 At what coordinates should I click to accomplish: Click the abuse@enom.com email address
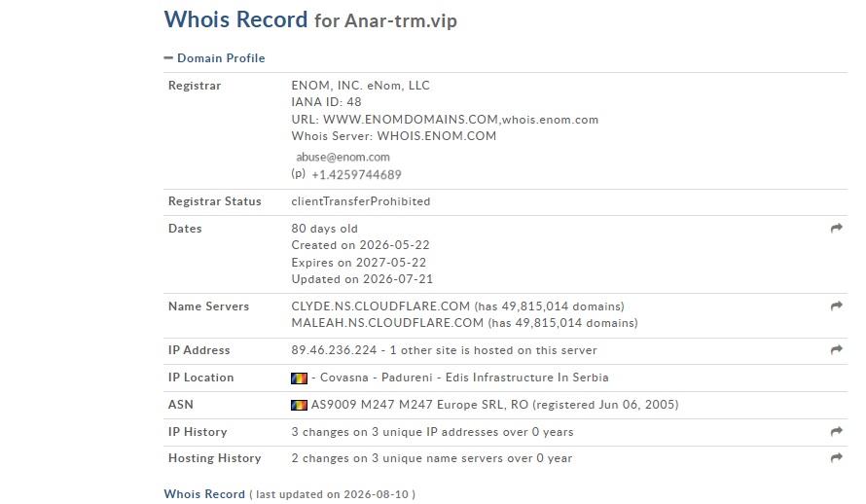[343, 158]
